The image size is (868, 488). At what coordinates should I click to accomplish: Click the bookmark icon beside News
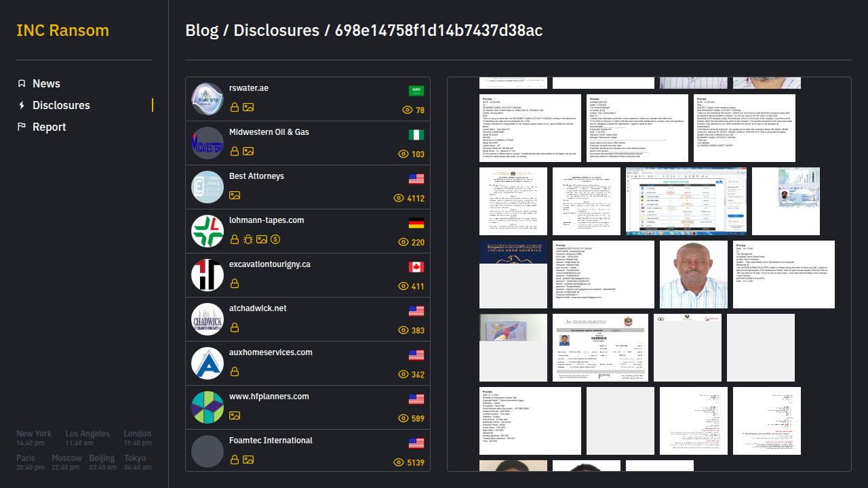pyautogui.click(x=22, y=83)
